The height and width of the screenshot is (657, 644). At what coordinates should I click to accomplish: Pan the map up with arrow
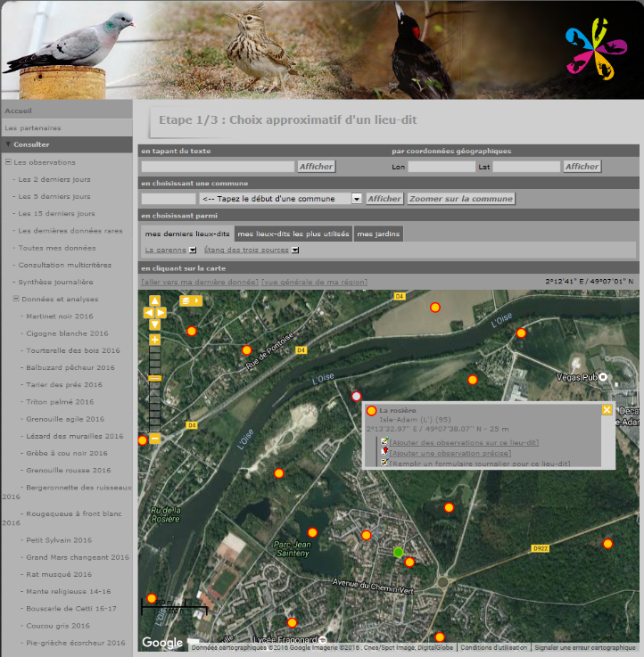(x=154, y=300)
